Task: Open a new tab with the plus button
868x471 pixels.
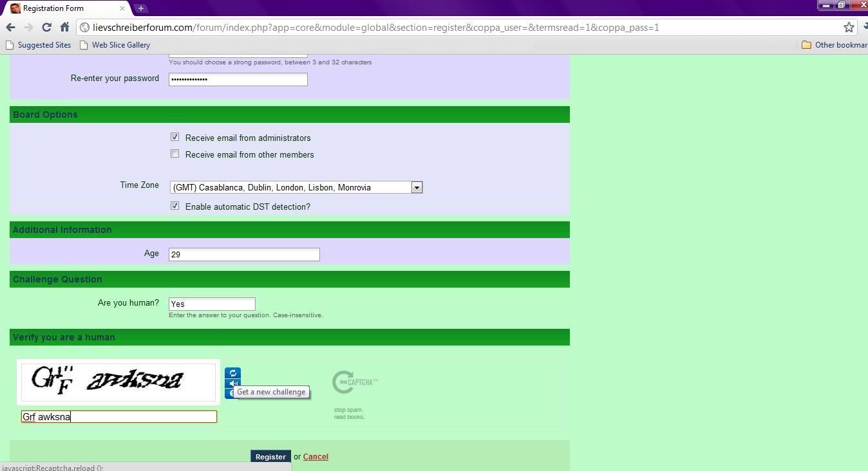Action: pyautogui.click(x=141, y=8)
